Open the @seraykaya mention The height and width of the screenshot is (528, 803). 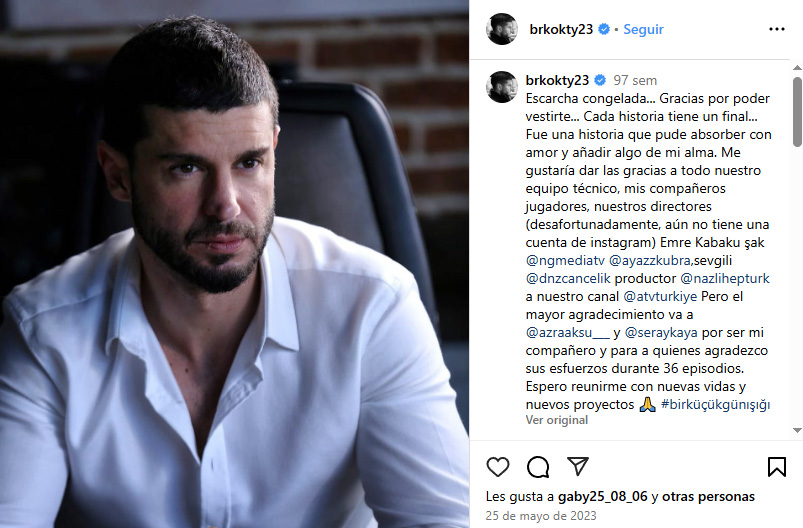click(x=661, y=333)
